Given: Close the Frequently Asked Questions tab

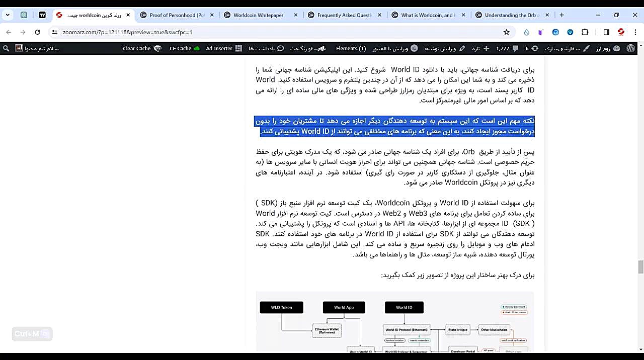Looking at the screenshot, I should point(379,15).
